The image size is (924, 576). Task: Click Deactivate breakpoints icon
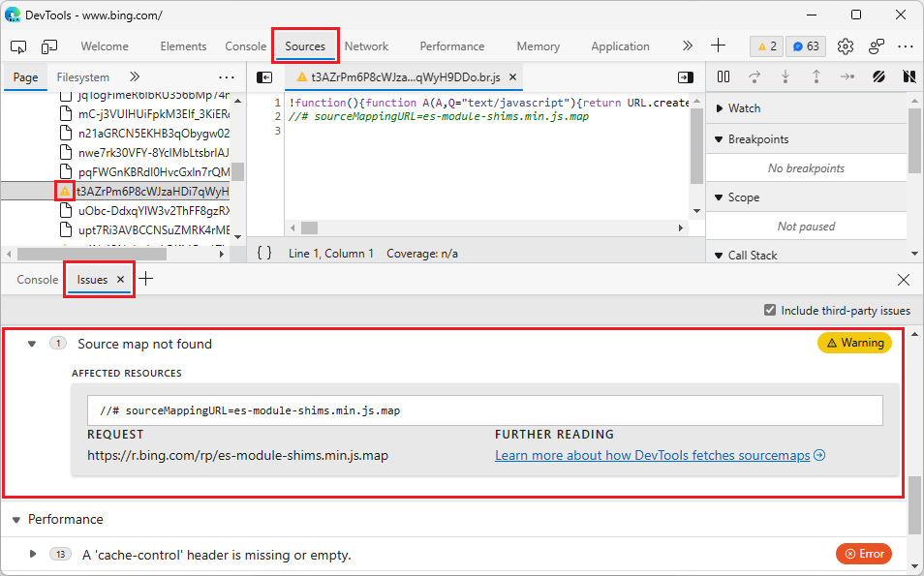coord(878,76)
